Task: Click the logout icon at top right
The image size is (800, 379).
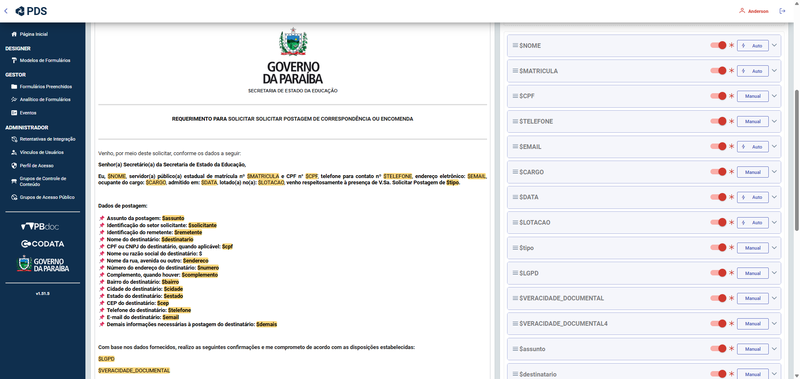Action: pyautogui.click(x=782, y=11)
